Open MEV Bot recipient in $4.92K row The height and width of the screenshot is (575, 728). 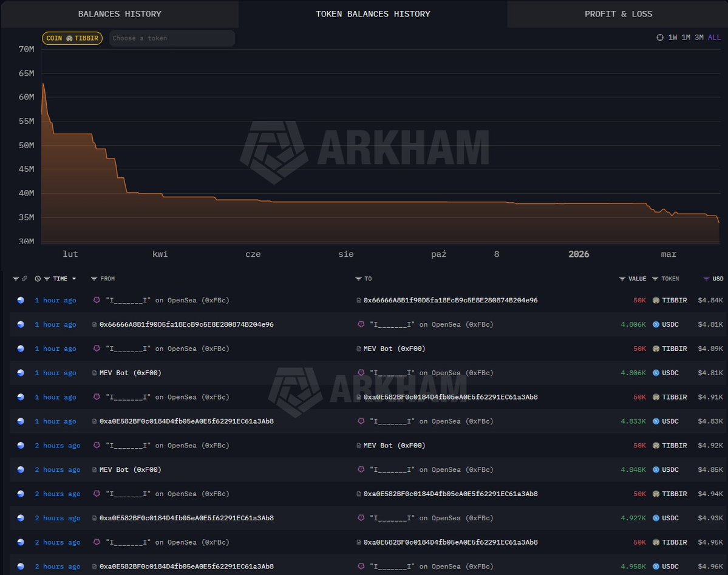[394, 446]
